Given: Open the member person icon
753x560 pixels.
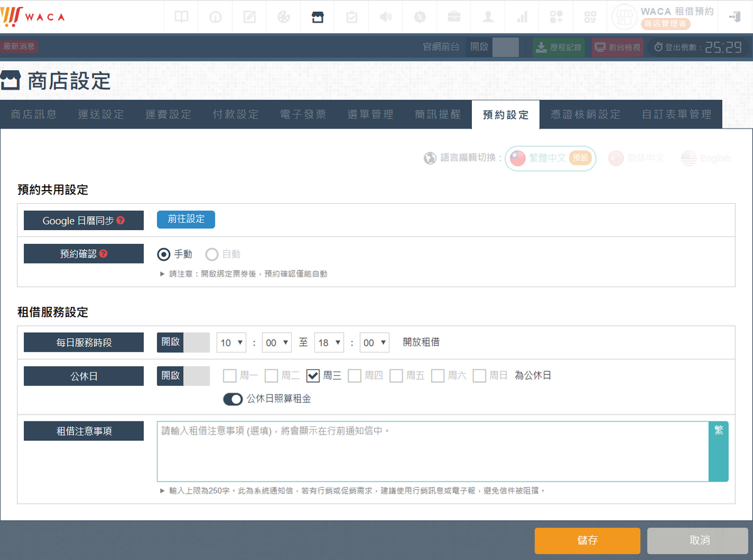Looking at the screenshot, I should pos(488,17).
